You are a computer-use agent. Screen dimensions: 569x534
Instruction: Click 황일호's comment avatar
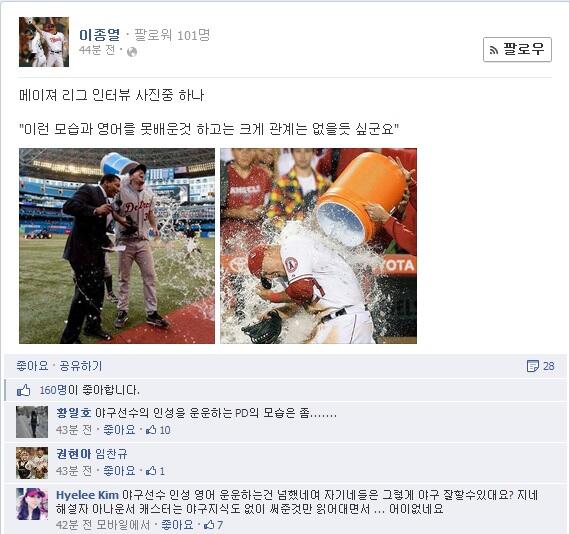pyautogui.click(x=32, y=422)
